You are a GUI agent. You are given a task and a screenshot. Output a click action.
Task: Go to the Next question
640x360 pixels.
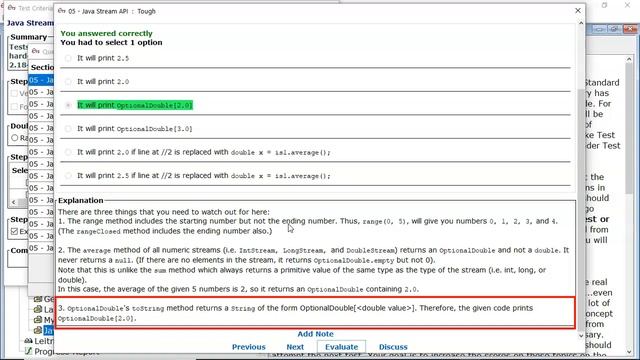click(295, 347)
